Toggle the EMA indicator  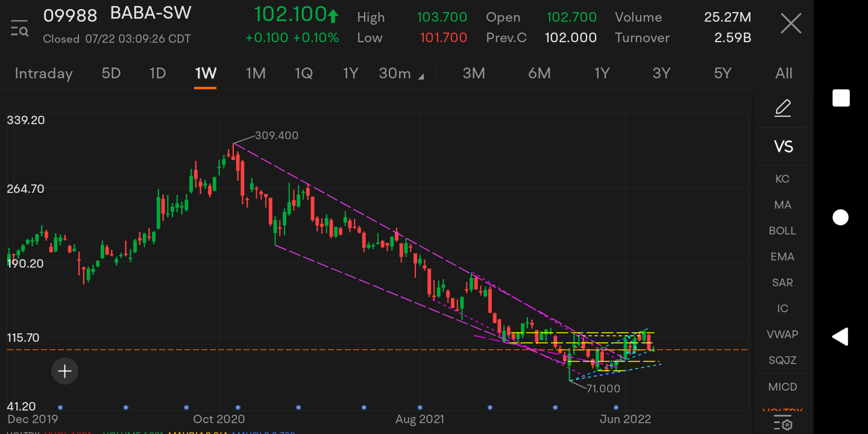782,257
